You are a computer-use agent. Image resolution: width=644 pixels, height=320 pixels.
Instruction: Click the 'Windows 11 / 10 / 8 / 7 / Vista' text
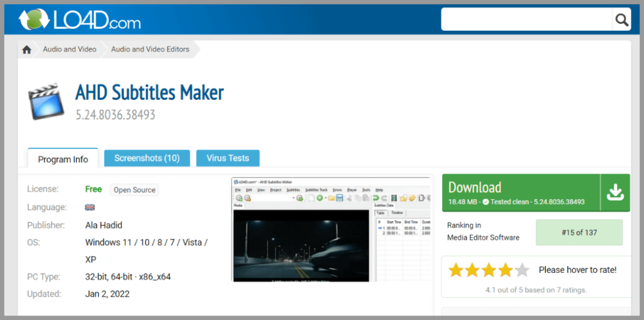click(x=146, y=243)
